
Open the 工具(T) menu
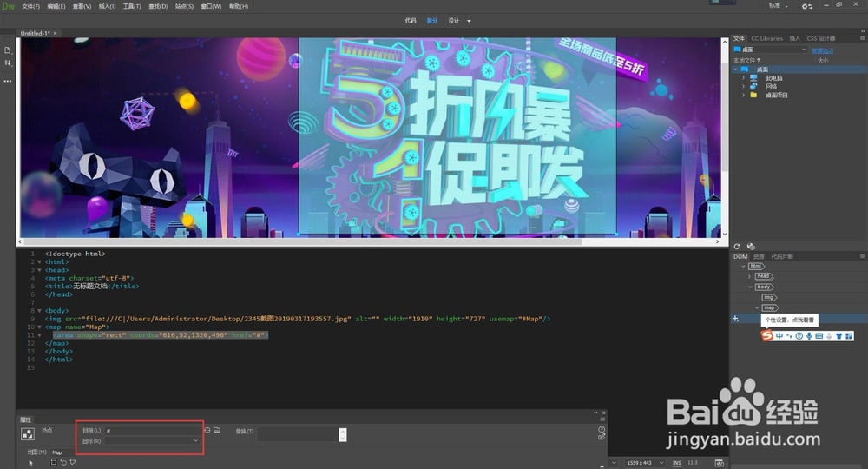132,7
